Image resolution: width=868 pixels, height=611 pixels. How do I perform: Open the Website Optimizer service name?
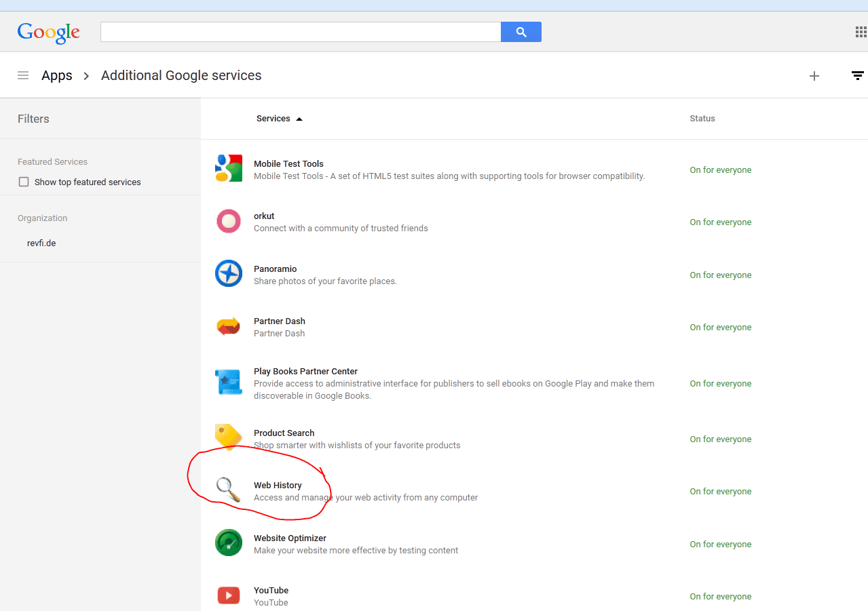[x=290, y=538]
